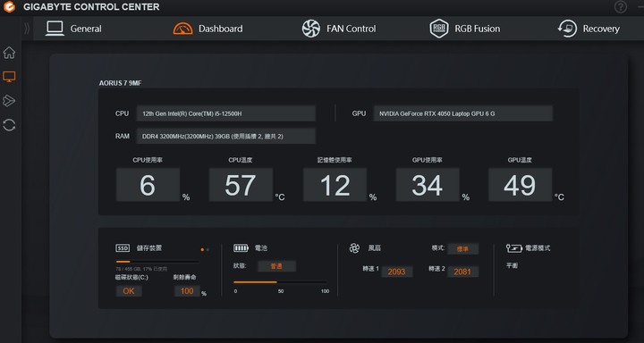Click the remaining life 100 value
644x343 pixels.
coord(187,291)
